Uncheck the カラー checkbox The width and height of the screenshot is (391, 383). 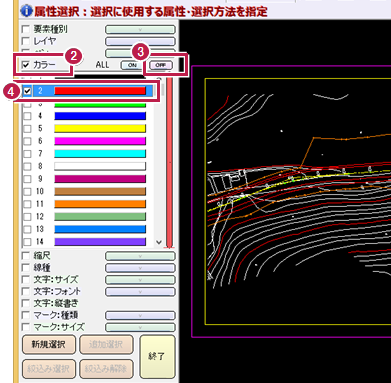click(x=25, y=65)
